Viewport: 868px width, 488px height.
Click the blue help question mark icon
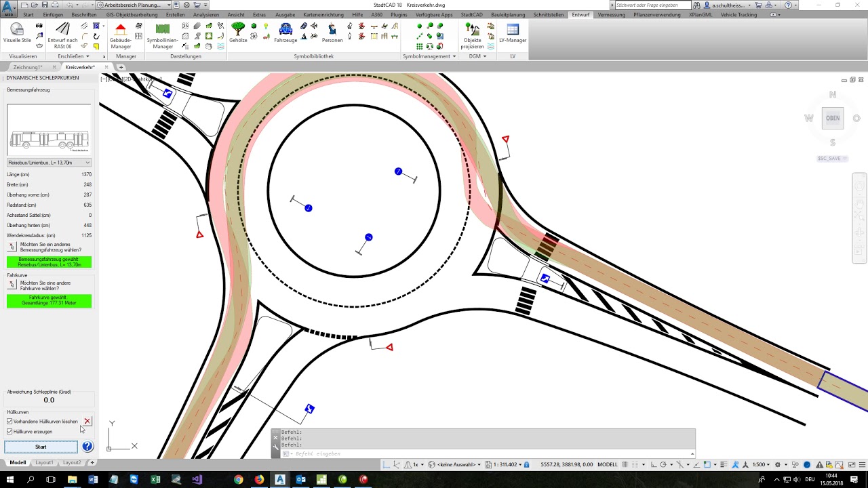click(x=87, y=447)
